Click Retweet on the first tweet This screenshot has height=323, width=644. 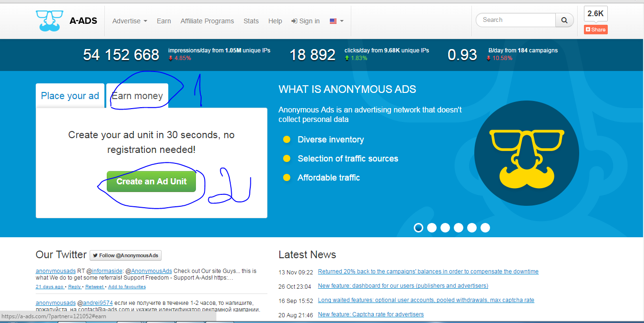coord(94,287)
